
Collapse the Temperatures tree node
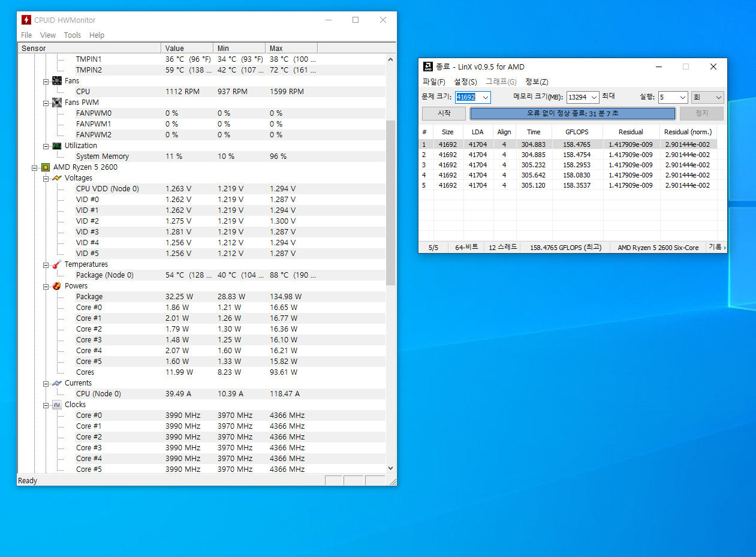click(x=46, y=264)
